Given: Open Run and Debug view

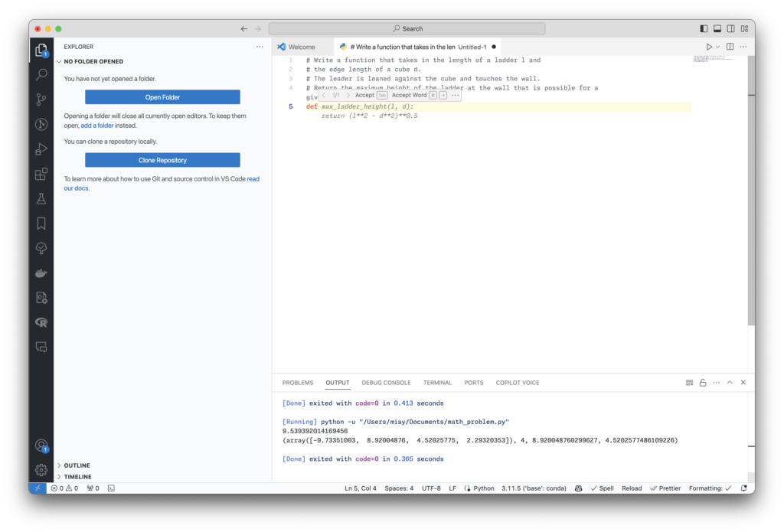Looking at the screenshot, I should (41, 149).
